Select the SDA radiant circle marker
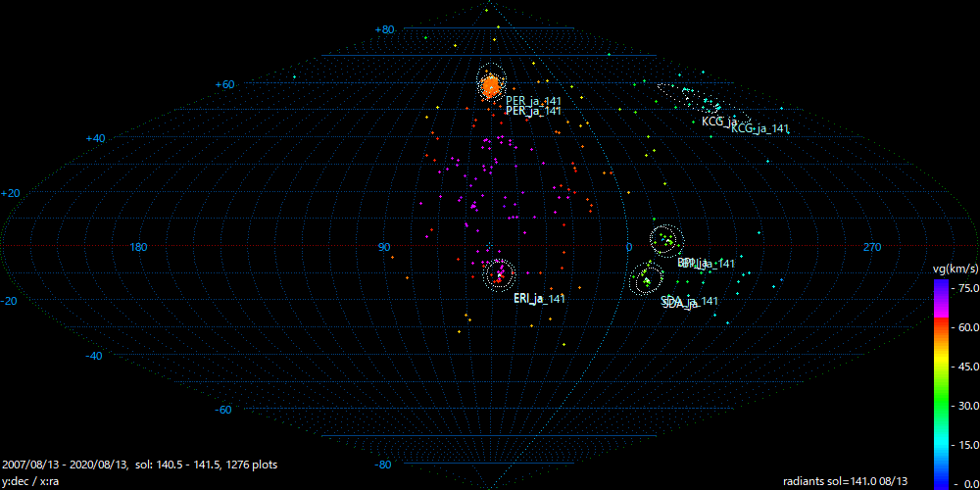The height and width of the screenshot is (490, 980). (x=647, y=278)
